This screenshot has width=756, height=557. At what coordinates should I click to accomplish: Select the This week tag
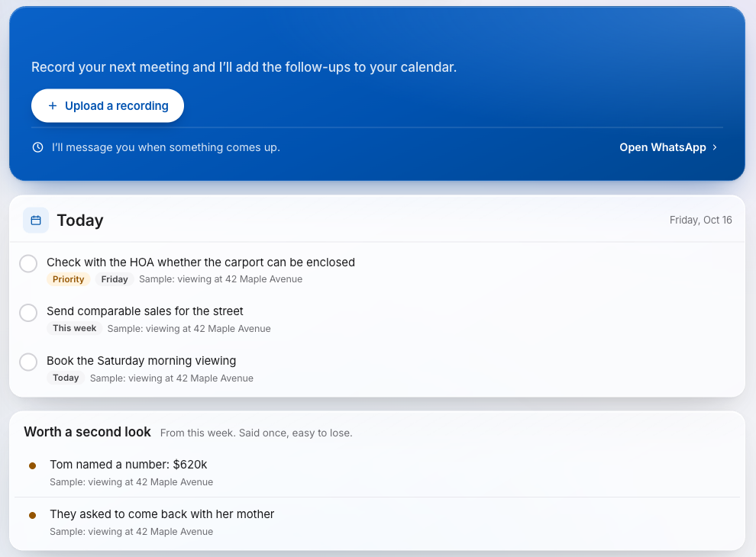[x=74, y=328]
